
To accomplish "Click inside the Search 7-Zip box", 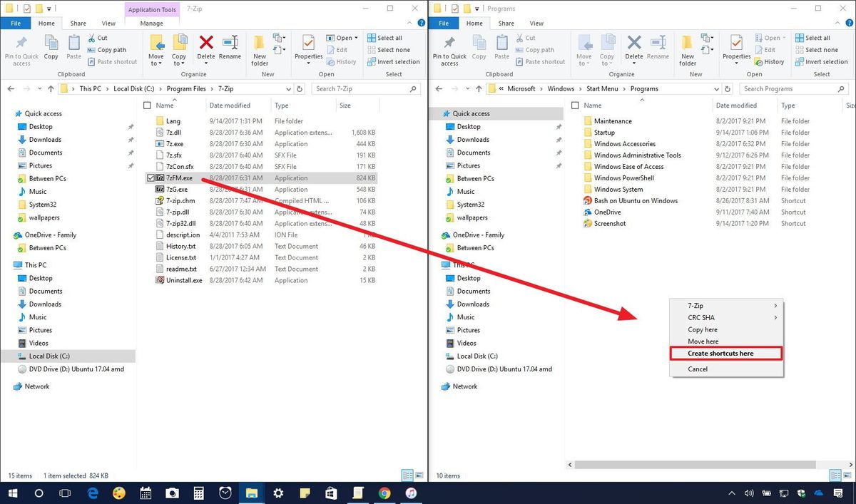I will 360,88.
